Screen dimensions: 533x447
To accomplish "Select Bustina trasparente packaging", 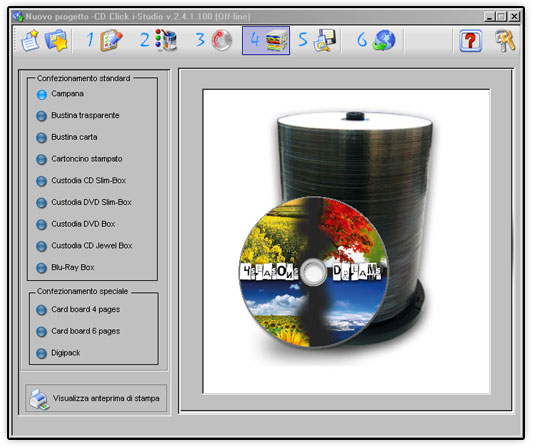I will pos(78,116).
